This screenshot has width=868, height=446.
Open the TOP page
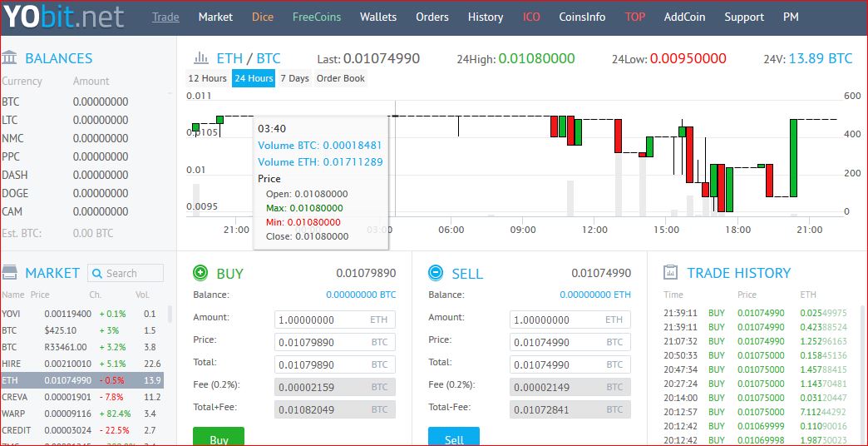point(635,17)
